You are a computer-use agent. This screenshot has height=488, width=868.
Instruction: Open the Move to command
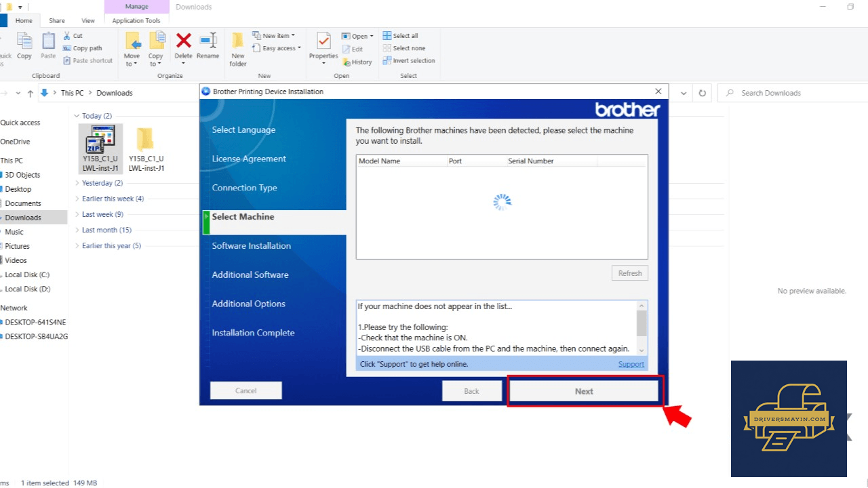tap(132, 49)
